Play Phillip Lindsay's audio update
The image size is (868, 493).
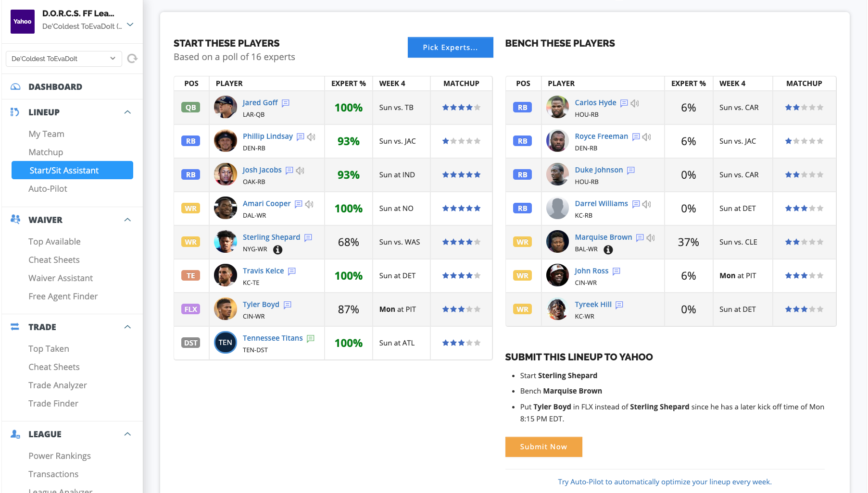pos(311,136)
